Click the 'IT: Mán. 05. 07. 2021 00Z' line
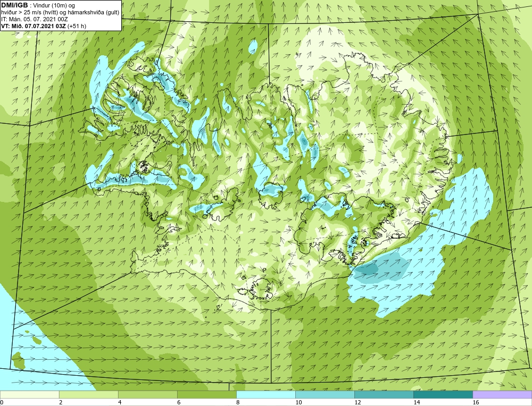This screenshot has height=406, width=532. [x=34, y=19]
